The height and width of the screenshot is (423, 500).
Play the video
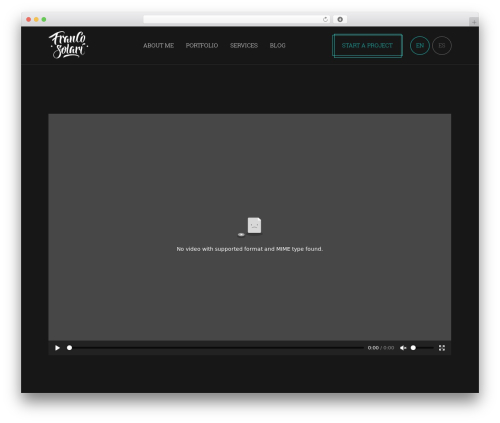tap(57, 348)
